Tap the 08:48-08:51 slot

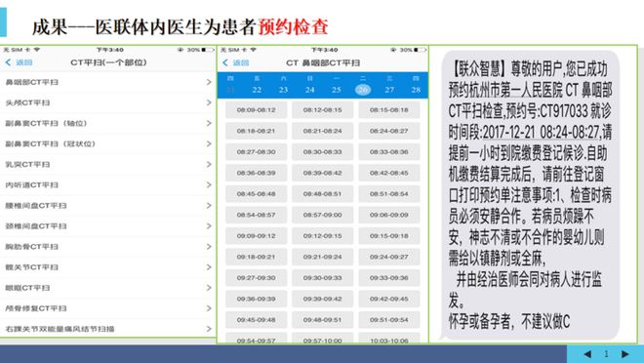(322, 194)
